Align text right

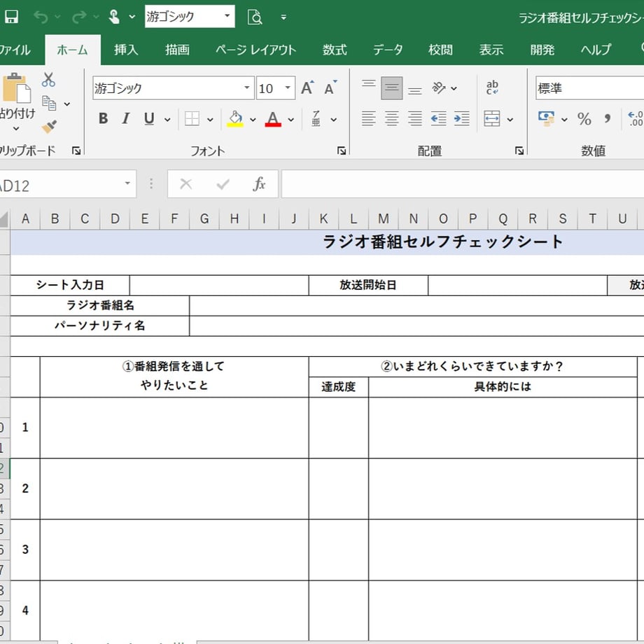click(415, 119)
